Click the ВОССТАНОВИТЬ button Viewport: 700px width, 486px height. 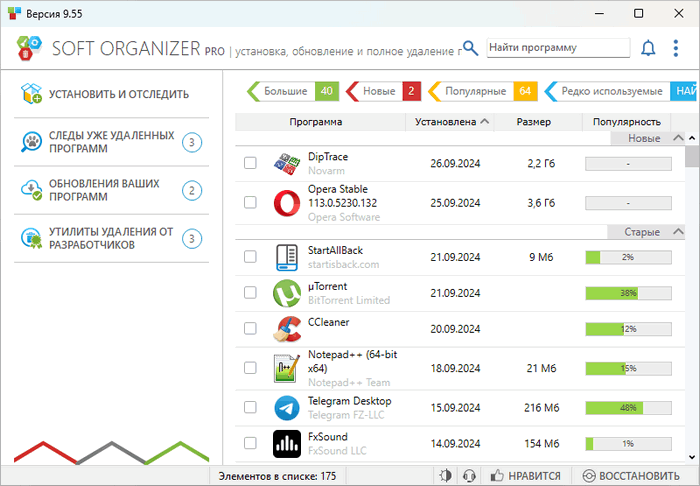click(x=631, y=476)
